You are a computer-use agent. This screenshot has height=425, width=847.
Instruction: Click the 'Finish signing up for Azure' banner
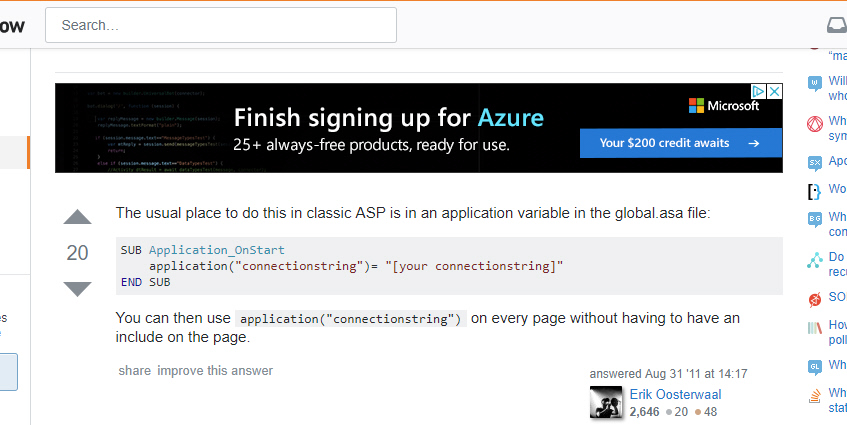(x=388, y=118)
